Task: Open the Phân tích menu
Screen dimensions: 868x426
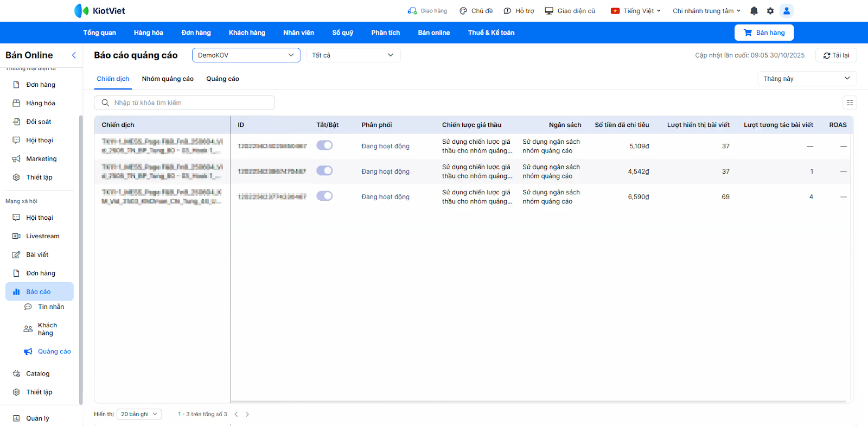Action: [x=385, y=33]
